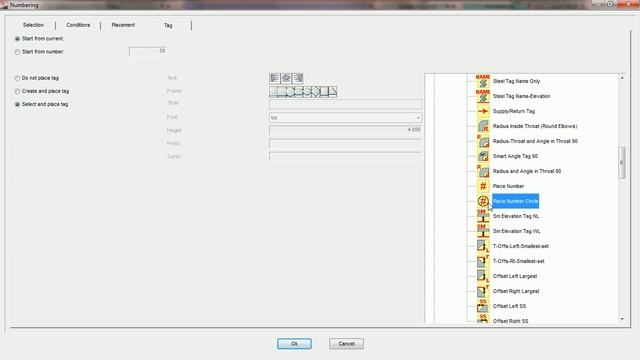This screenshot has height=360, width=640.
Task: Click the Offset Left Largest icon
Action: coord(483,276)
